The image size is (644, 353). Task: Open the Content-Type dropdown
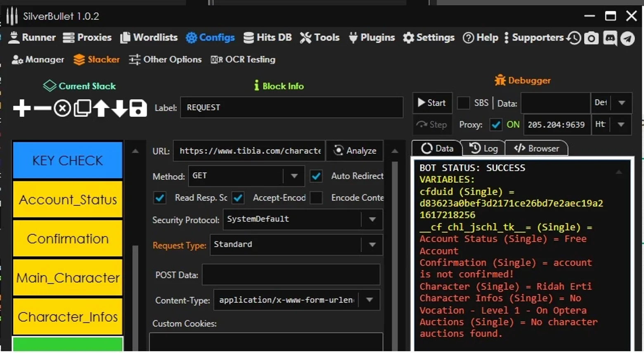pos(369,300)
